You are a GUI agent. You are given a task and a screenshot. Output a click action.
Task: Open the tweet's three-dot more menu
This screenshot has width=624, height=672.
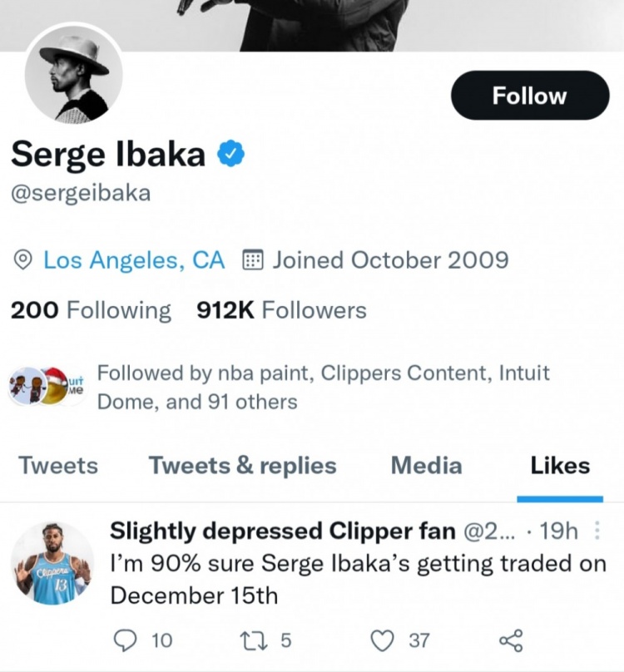(x=594, y=530)
